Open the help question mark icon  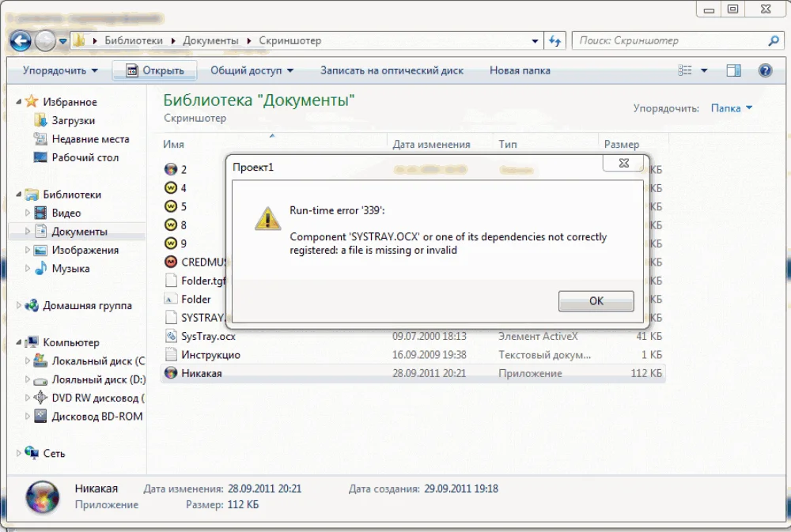coord(765,70)
